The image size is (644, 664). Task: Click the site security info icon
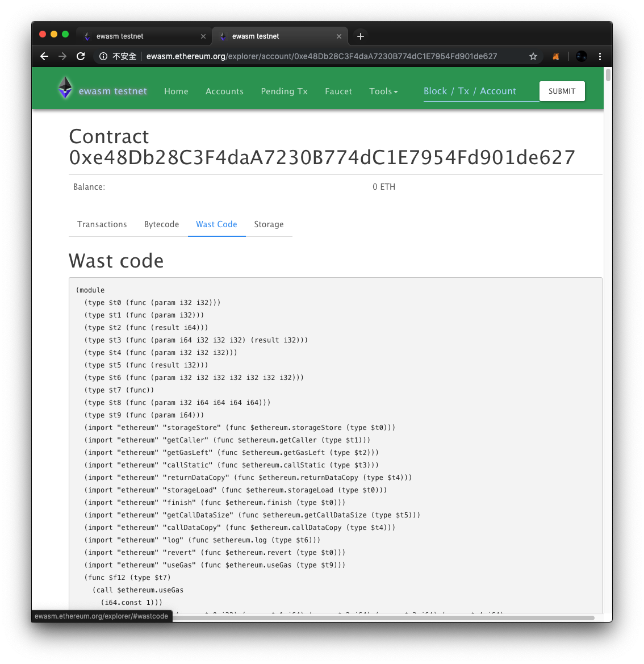pos(103,56)
